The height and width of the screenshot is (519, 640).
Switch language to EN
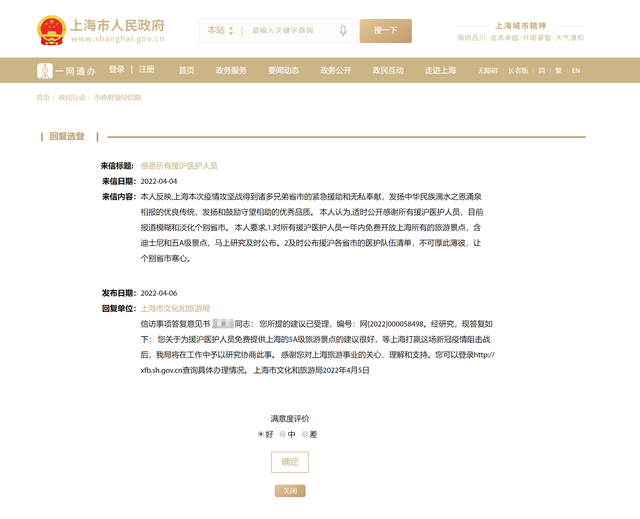[576, 71]
